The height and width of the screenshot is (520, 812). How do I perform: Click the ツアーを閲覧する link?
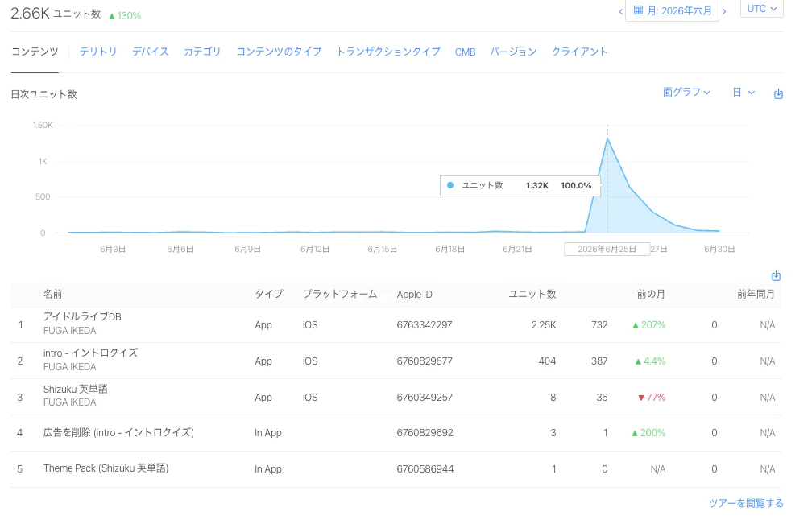(x=746, y=503)
